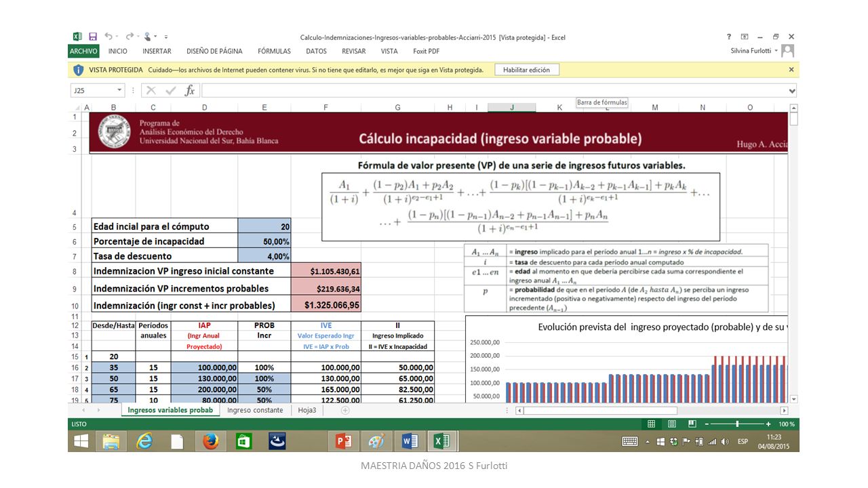Open Foxit PDF ribbon tab

coord(426,51)
